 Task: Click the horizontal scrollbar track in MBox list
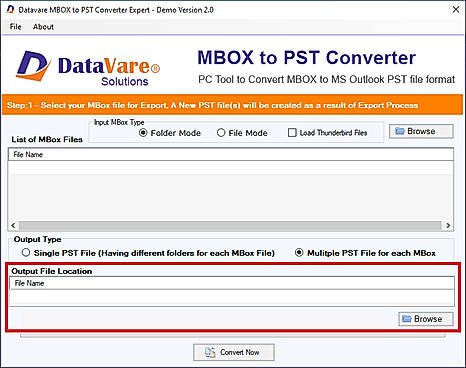230,226
